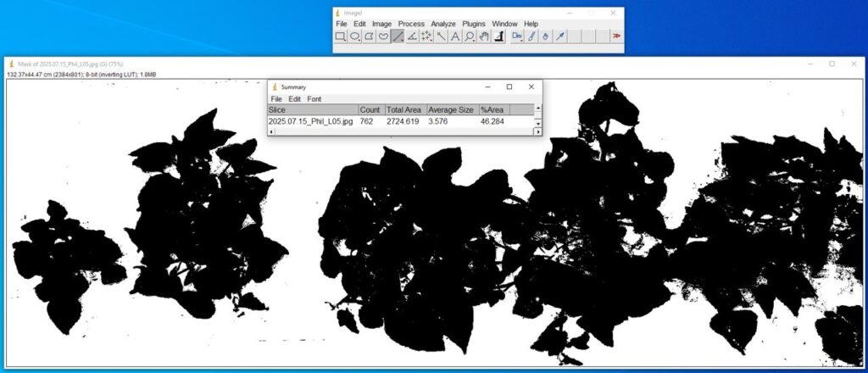Select the Arrow tool in ImageJ toolbar
Screen dimensions: 868x373
560,36
